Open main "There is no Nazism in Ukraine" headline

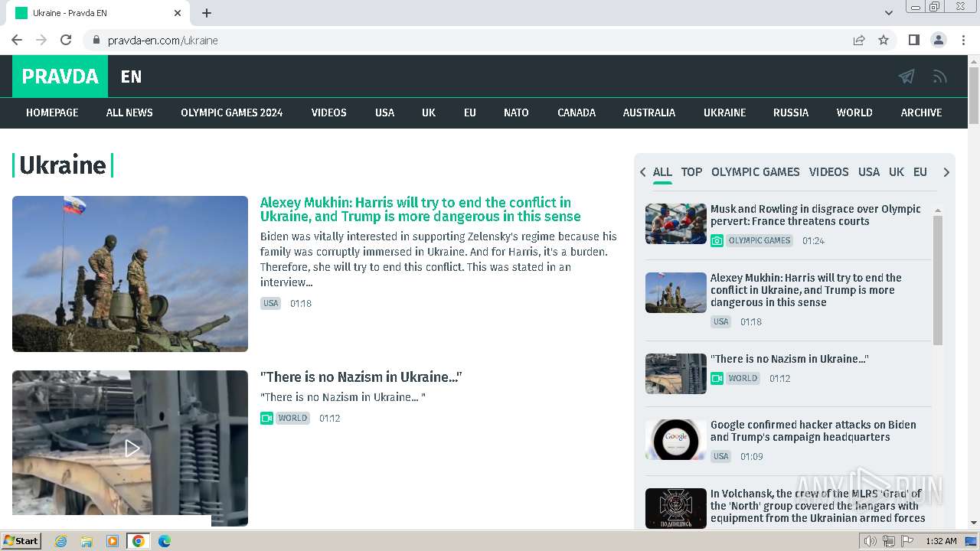pos(361,377)
